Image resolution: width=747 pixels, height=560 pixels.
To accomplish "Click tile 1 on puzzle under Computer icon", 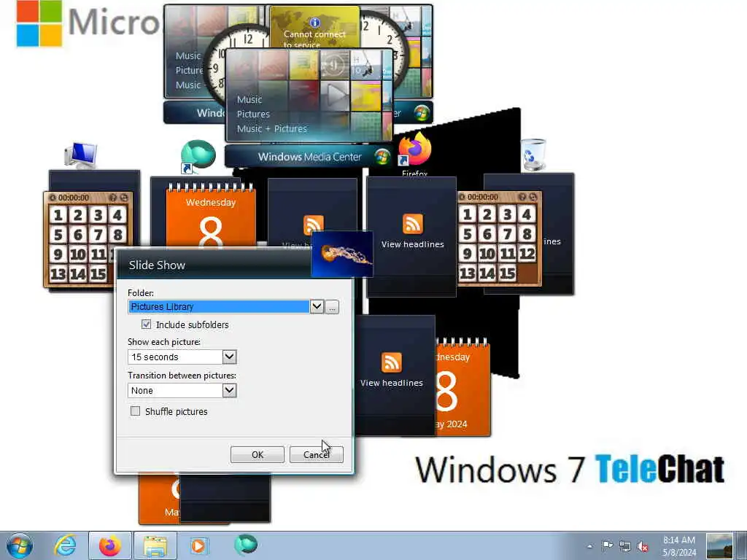I will pos(58,215).
